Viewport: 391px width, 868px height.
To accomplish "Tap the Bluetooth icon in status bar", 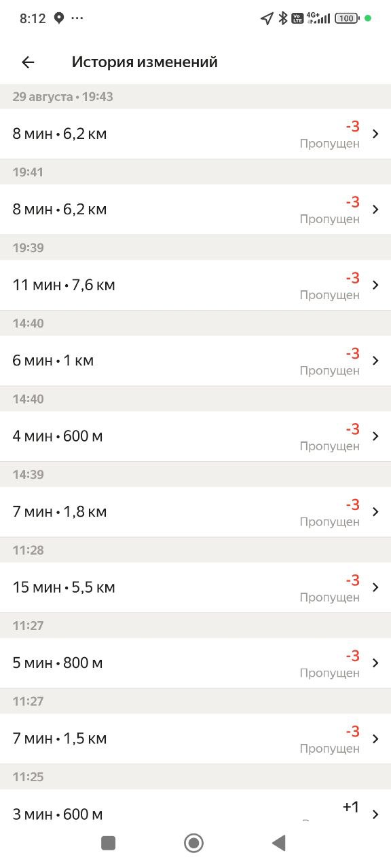I will pos(283,18).
